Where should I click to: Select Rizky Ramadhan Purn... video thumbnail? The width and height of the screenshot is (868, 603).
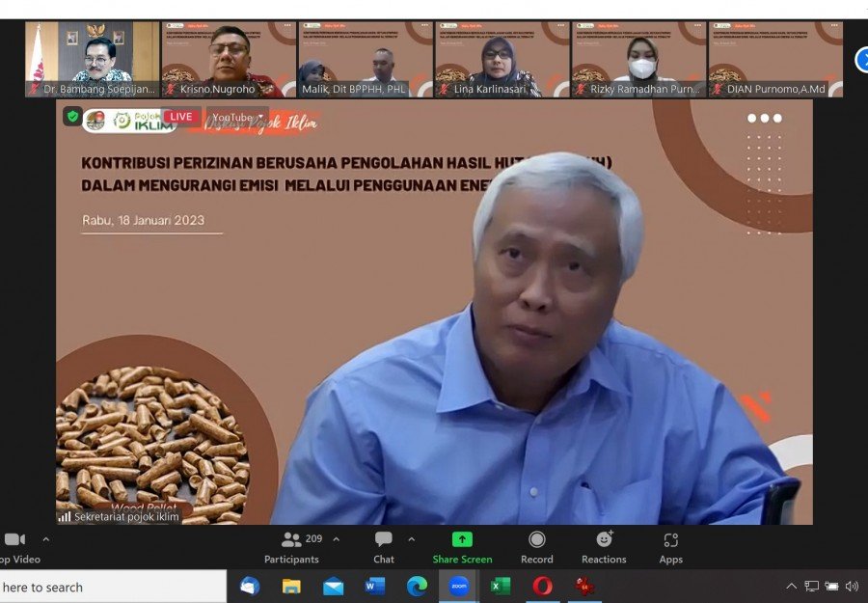(638, 59)
